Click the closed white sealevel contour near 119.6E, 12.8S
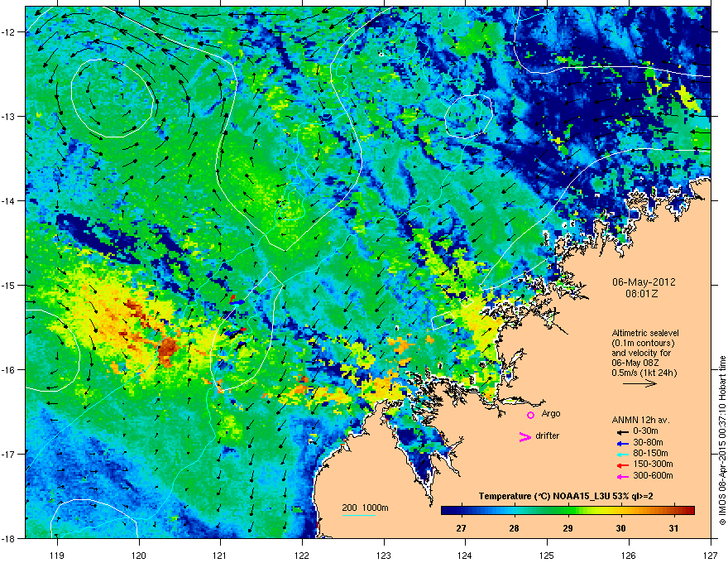This screenshot has height=563, width=728. 113,99
